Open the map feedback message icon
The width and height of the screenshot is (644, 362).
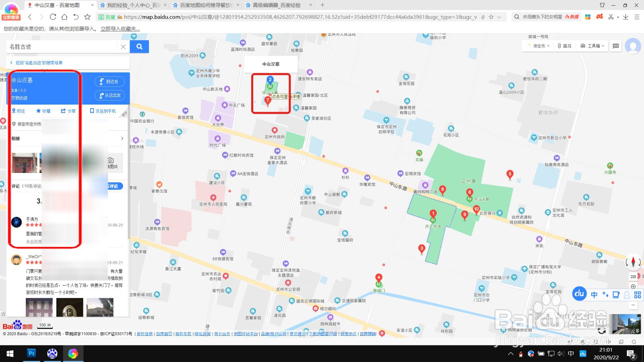click(x=616, y=46)
